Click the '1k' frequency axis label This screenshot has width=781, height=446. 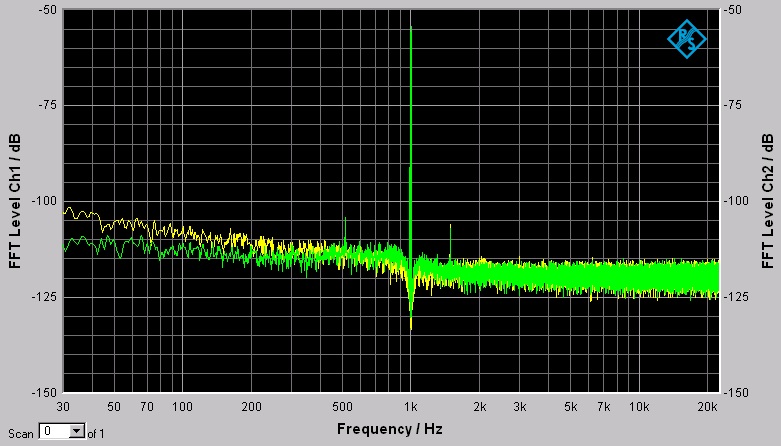[x=411, y=407]
